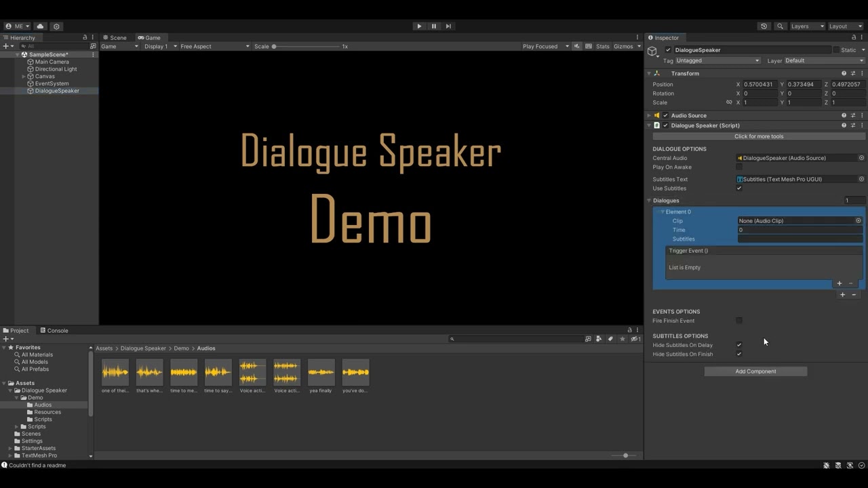Open the Play Focused dropdown

pyautogui.click(x=545, y=47)
